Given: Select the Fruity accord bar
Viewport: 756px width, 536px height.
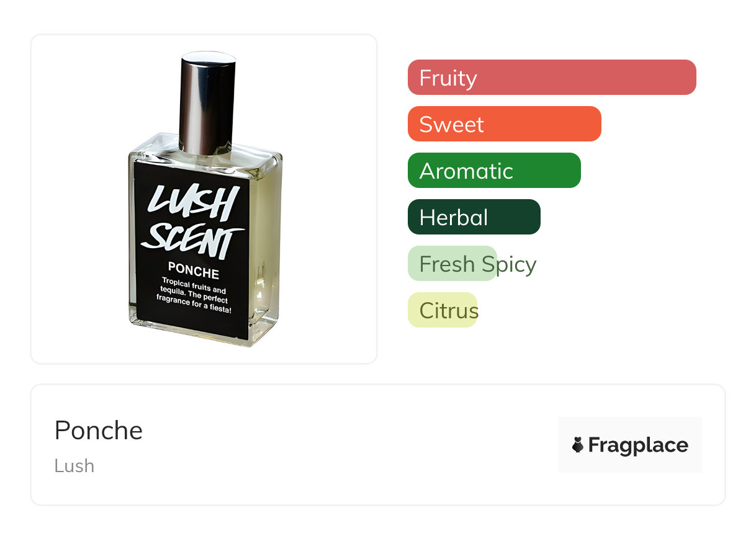Looking at the screenshot, I should [551, 78].
